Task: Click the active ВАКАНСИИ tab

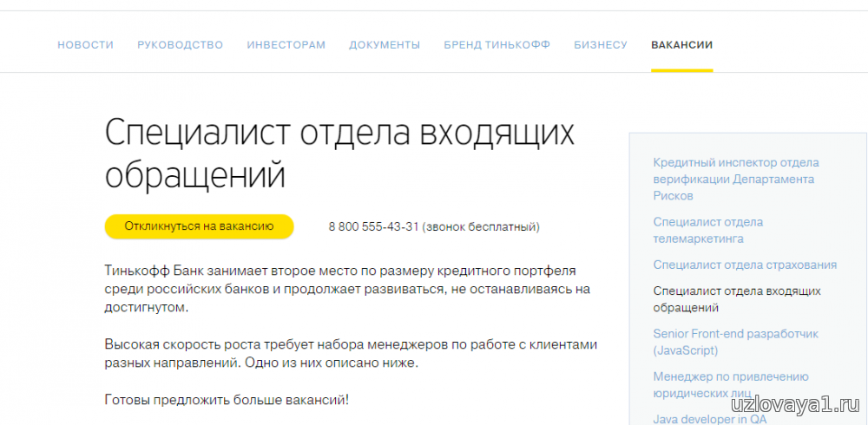Action: pyautogui.click(x=682, y=45)
